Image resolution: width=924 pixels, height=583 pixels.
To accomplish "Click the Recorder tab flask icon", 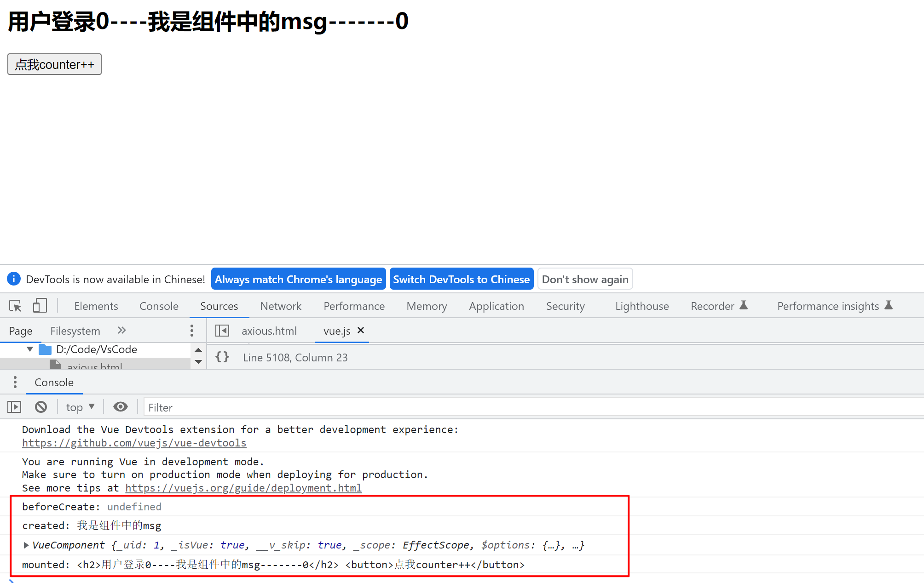I will pos(744,305).
